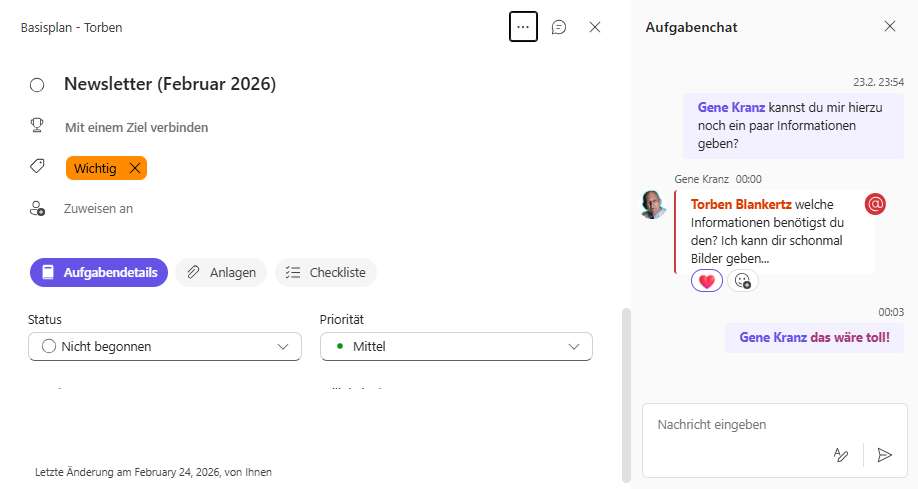
Task: Click Mit einem Ziel verbinden
Action: click(x=136, y=127)
